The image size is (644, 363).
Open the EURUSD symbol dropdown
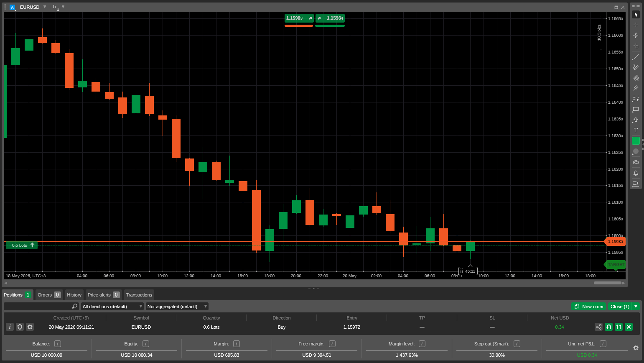pos(45,7)
